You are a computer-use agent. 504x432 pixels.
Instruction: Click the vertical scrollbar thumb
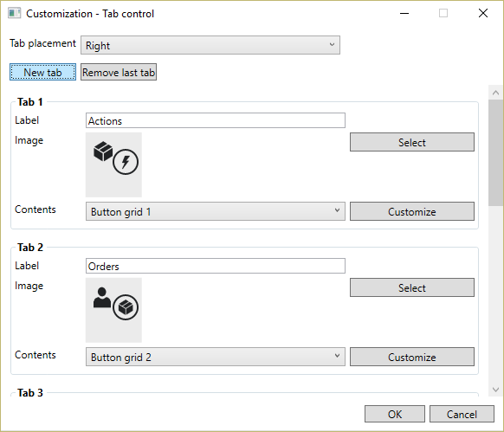[x=495, y=152]
